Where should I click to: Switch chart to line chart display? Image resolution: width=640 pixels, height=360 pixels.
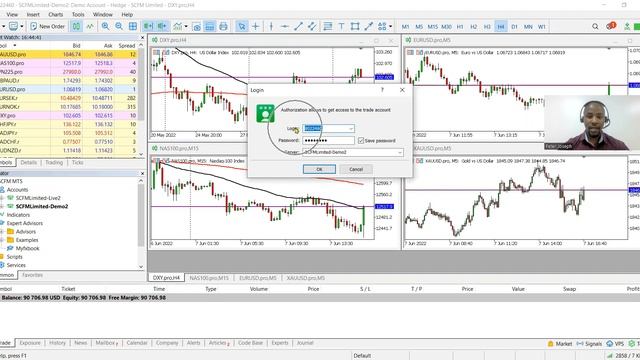point(90,26)
